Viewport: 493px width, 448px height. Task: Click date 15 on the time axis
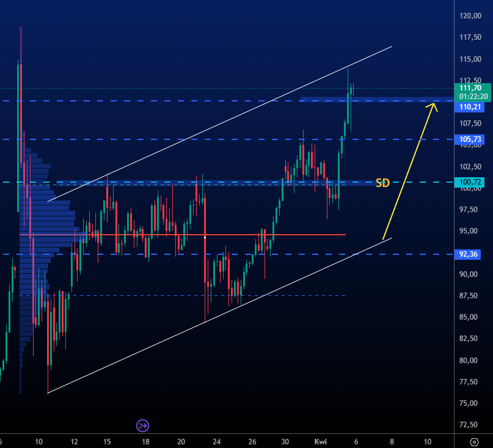tap(107, 442)
